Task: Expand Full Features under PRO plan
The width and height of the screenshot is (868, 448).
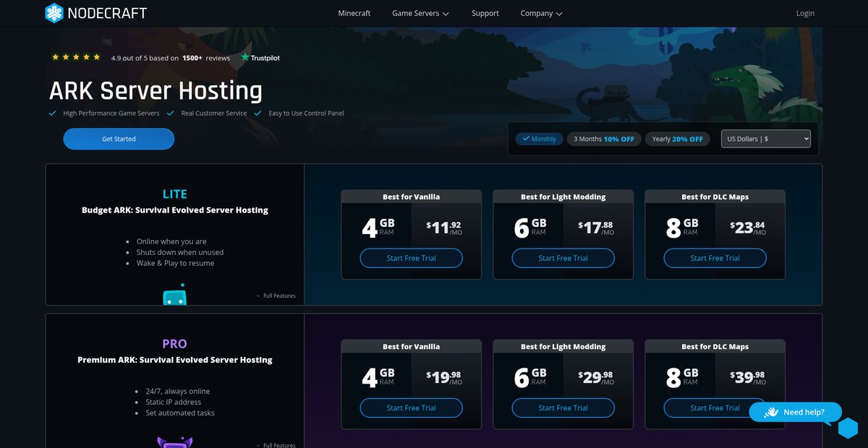Action: 276,445
